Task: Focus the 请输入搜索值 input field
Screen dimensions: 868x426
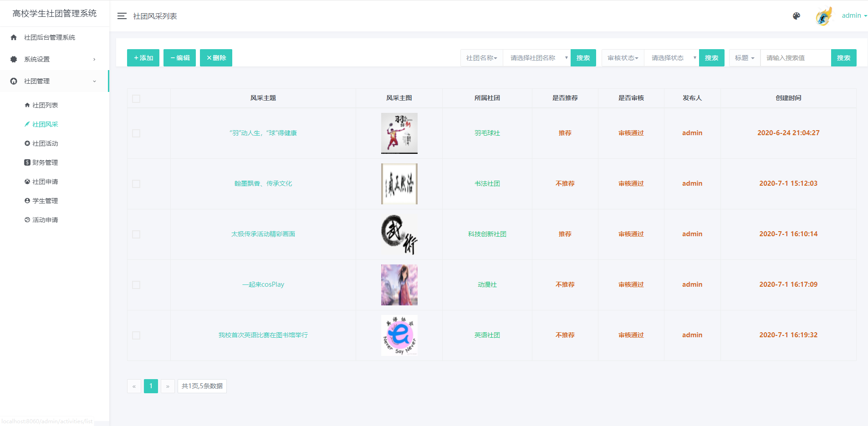Action: point(796,58)
